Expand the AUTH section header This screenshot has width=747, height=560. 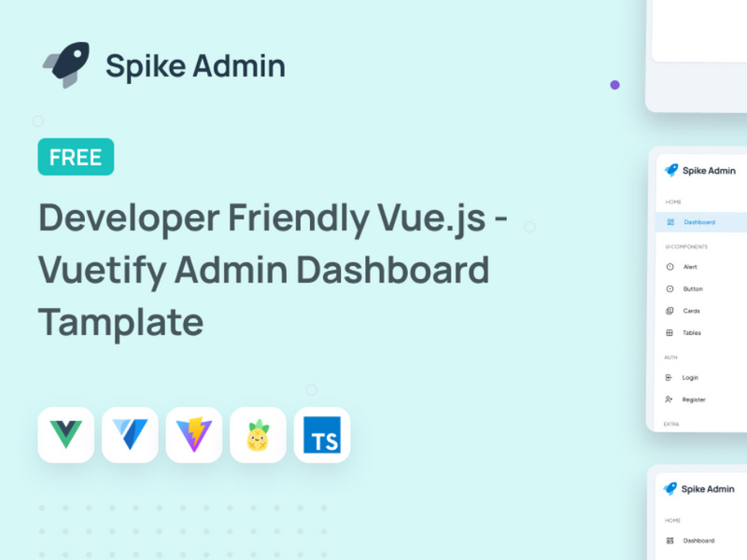[672, 357]
